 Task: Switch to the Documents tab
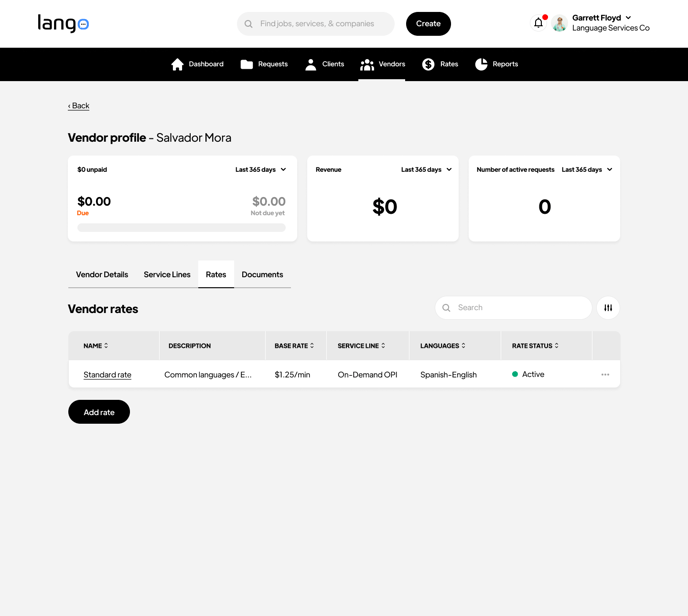point(262,274)
